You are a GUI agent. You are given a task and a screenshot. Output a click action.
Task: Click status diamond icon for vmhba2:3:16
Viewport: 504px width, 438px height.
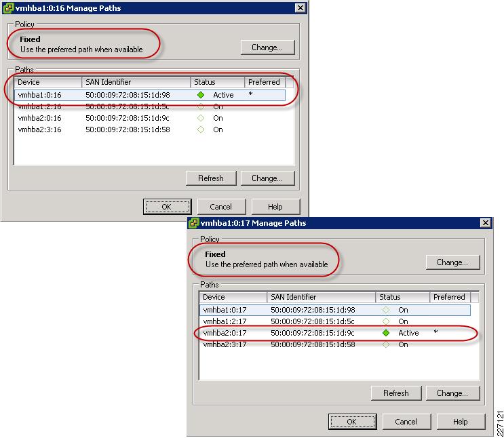201,130
